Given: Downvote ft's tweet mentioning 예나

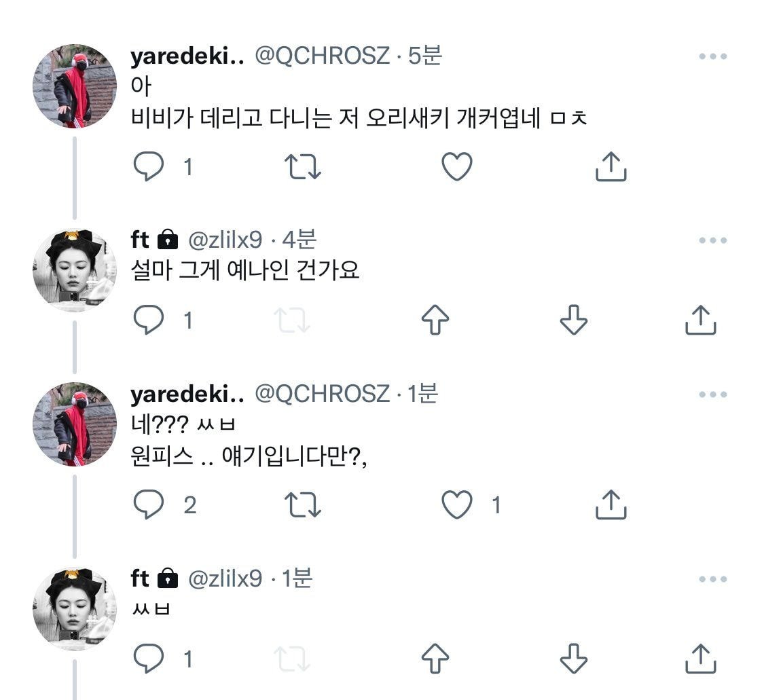Looking at the screenshot, I should point(573,320).
